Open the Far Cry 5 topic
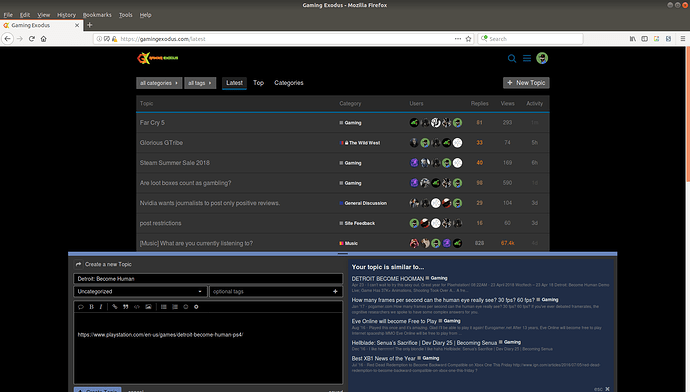Screen dimensions: 690x392 click(152, 123)
